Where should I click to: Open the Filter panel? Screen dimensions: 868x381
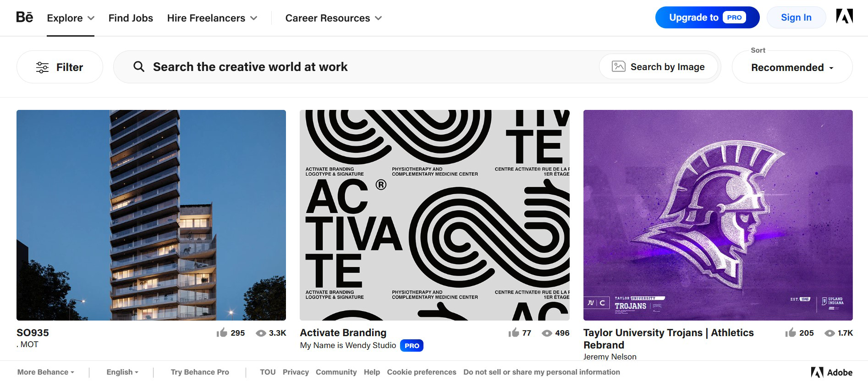tap(60, 67)
